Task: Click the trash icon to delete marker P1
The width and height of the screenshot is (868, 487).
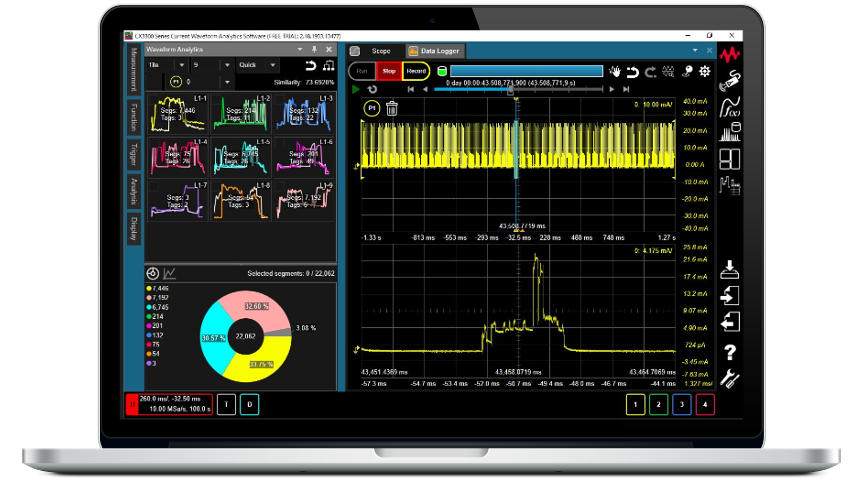Action: [x=392, y=108]
